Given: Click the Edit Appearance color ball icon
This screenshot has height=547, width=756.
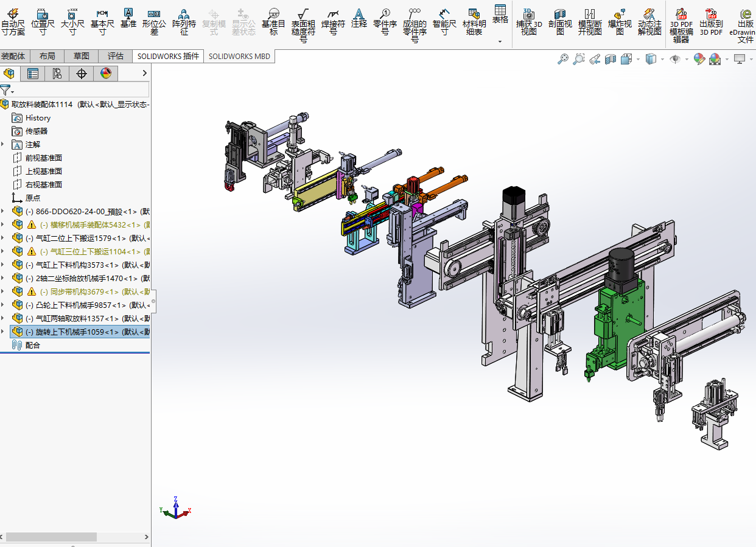Looking at the screenshot, I should (699, 59).
